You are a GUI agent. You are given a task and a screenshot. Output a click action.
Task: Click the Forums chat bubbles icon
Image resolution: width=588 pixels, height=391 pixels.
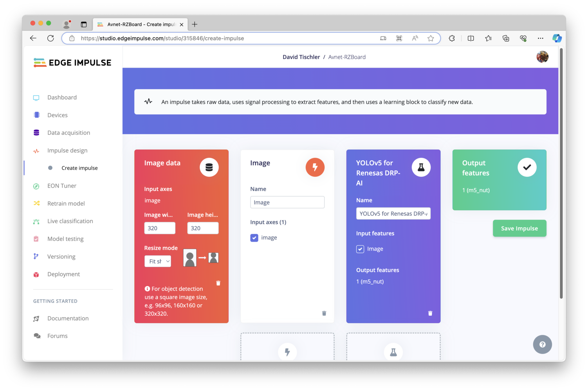37,336
